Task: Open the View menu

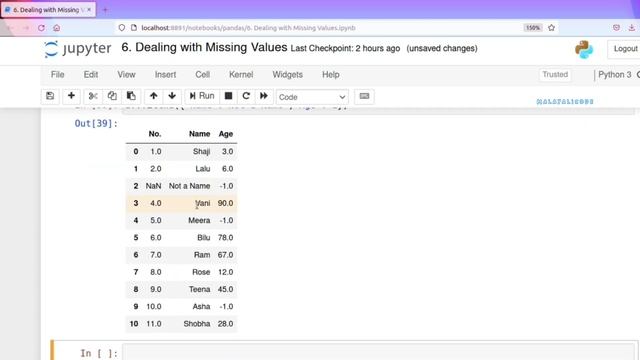Action: (x=126, y=75)
